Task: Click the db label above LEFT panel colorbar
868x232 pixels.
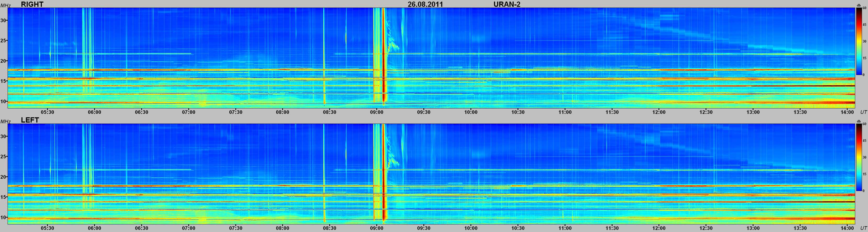Action: [x=859, y=121]
